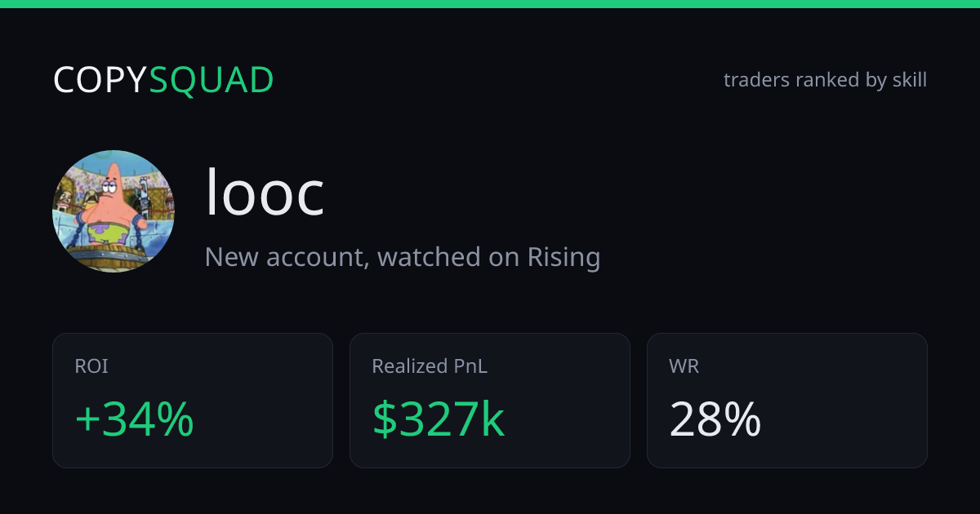Click the $327k realized PnL value

(439, 419)
